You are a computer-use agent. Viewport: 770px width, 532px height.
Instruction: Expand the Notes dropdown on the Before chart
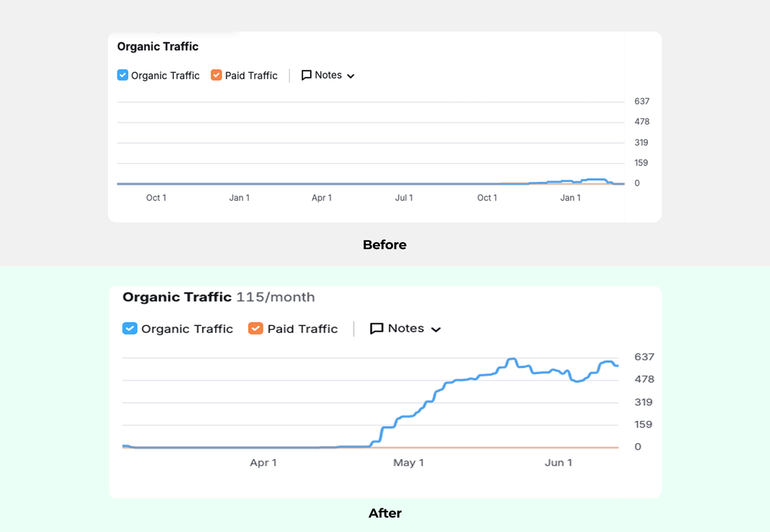coord(350,75)
